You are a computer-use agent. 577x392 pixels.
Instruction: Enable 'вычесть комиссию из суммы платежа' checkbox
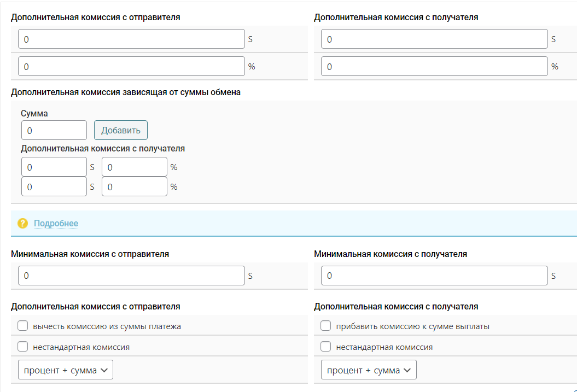23,326
